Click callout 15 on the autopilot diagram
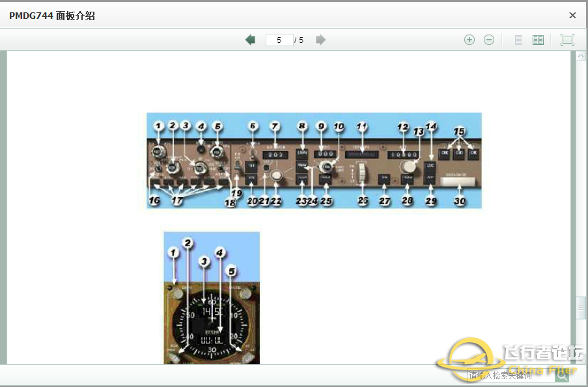 tap(460, 129)
